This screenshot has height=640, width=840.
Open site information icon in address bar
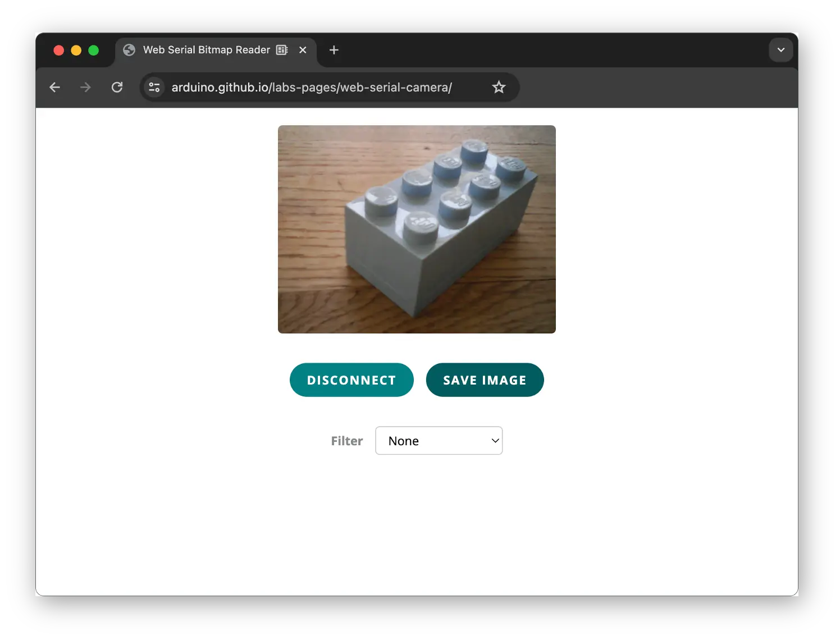click(x=154, y=87)
